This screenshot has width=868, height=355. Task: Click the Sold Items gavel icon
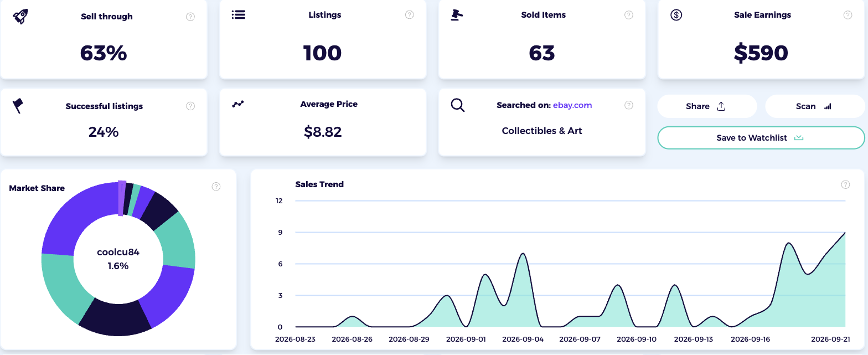tap(457, 15)
